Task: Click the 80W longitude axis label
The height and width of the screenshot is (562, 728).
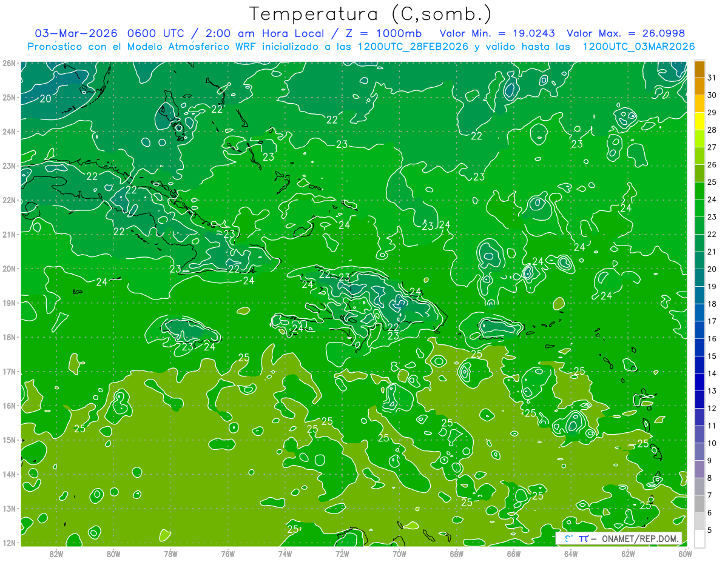Action: 113,554
